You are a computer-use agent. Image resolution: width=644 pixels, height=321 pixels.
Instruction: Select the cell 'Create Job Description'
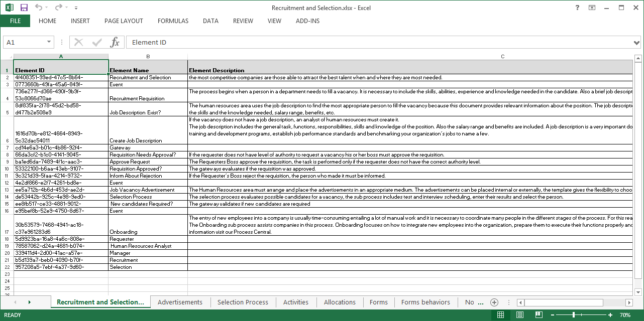[148, 130]
